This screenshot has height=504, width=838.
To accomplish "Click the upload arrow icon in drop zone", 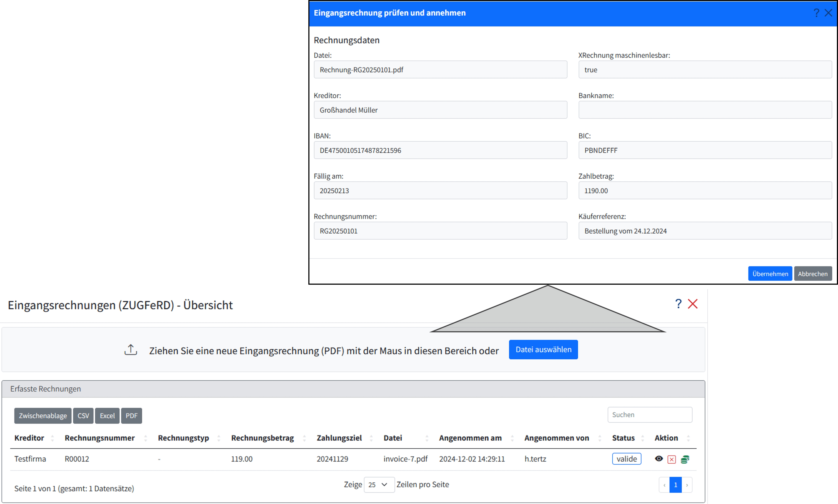I will (131, 350).
